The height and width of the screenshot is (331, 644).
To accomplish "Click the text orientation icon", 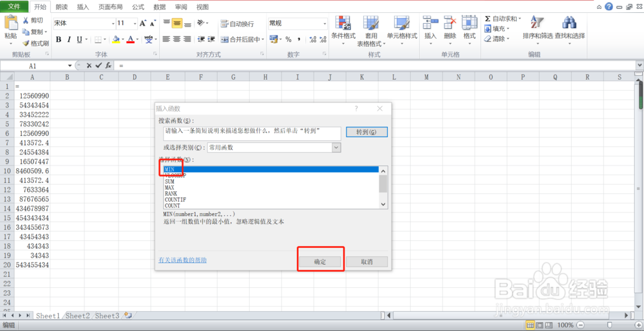I will pos(200,23).
